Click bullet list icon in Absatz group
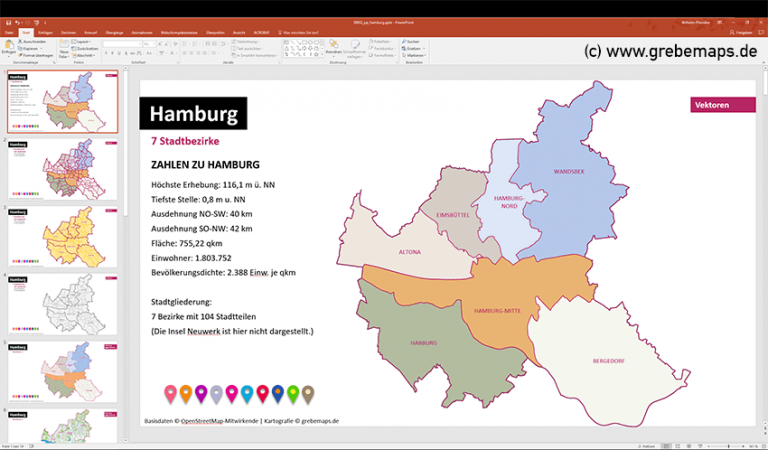The height and width of the screenshot is (450, 768). coord(186,44)
